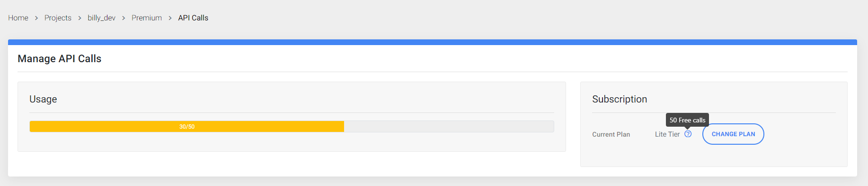Open the Projects breadcrumb link
Viewport: 868px width, 186px height.
coord(58,18)
